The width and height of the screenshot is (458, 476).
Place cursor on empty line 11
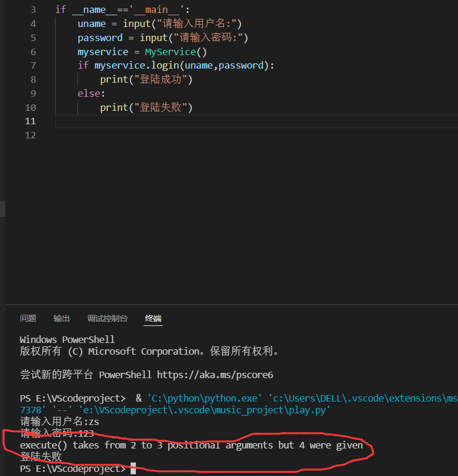[257, 121]
